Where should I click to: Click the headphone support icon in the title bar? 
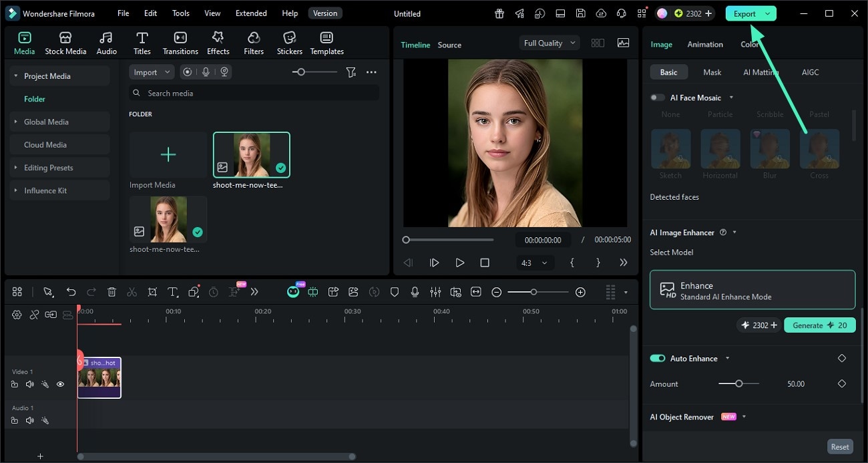[622, 13]
